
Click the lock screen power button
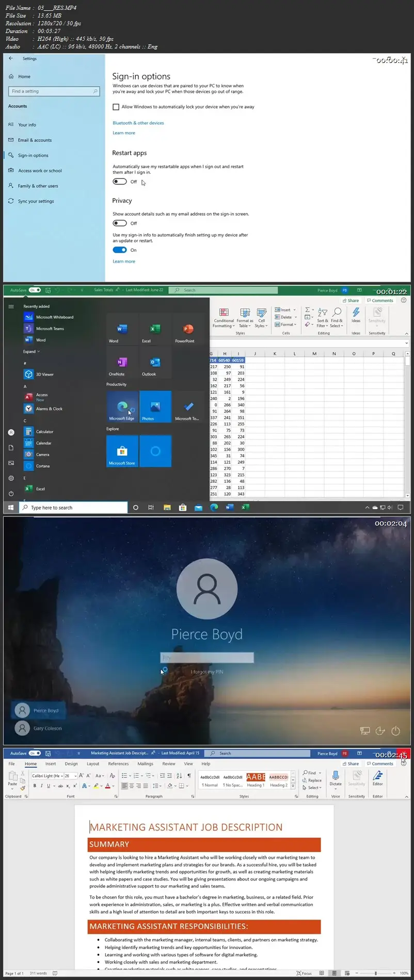click(396, 731)
